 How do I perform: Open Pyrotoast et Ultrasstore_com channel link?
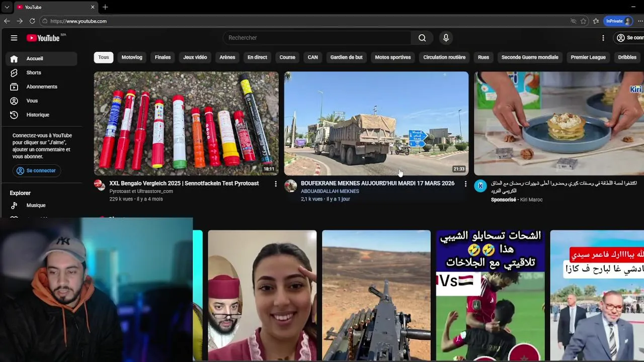tap(141, 192)
